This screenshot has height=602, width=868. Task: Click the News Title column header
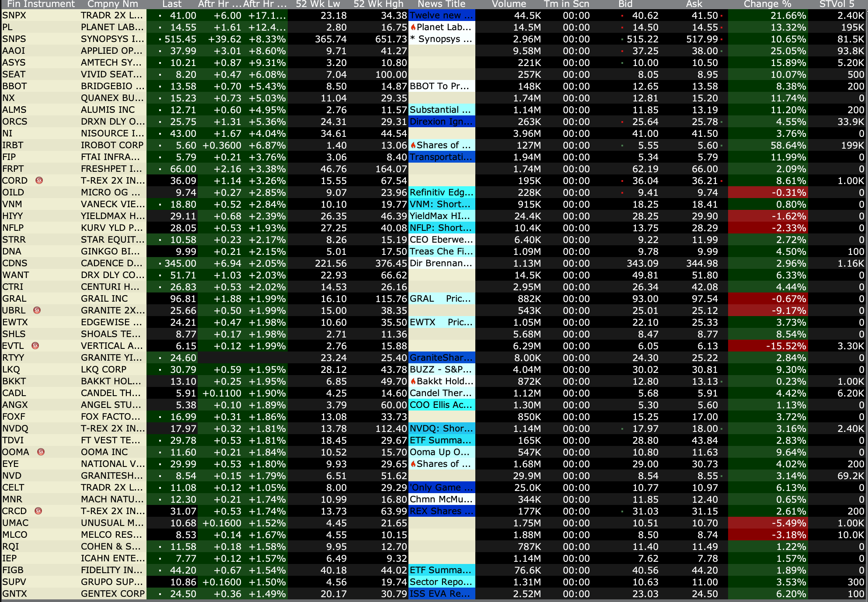click(x=441, y=4)
